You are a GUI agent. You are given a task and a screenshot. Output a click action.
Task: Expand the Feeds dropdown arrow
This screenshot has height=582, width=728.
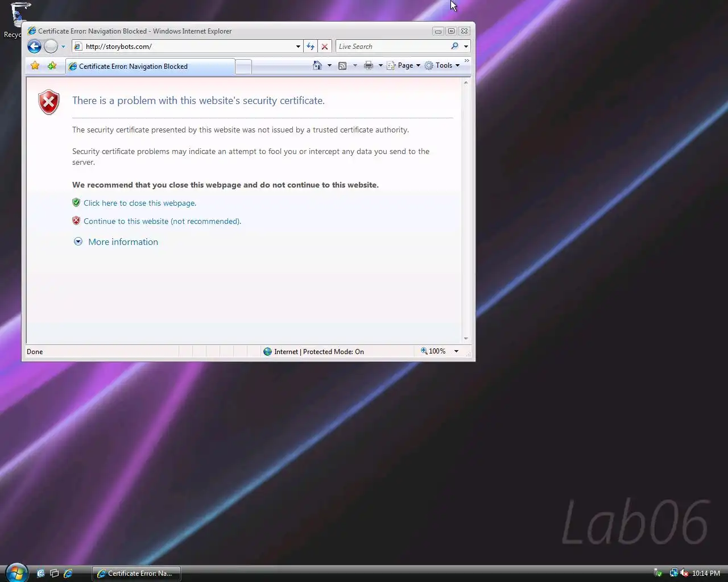(x=355, y=65)
